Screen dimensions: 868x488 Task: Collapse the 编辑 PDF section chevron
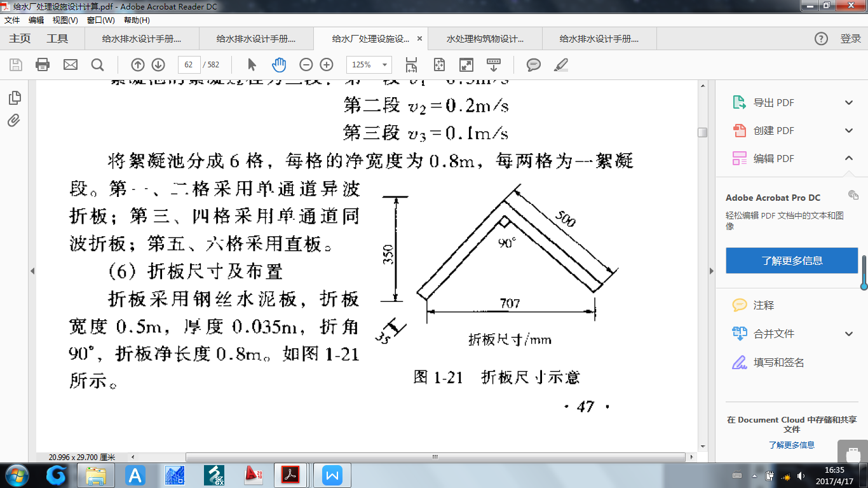pos(849,158)
